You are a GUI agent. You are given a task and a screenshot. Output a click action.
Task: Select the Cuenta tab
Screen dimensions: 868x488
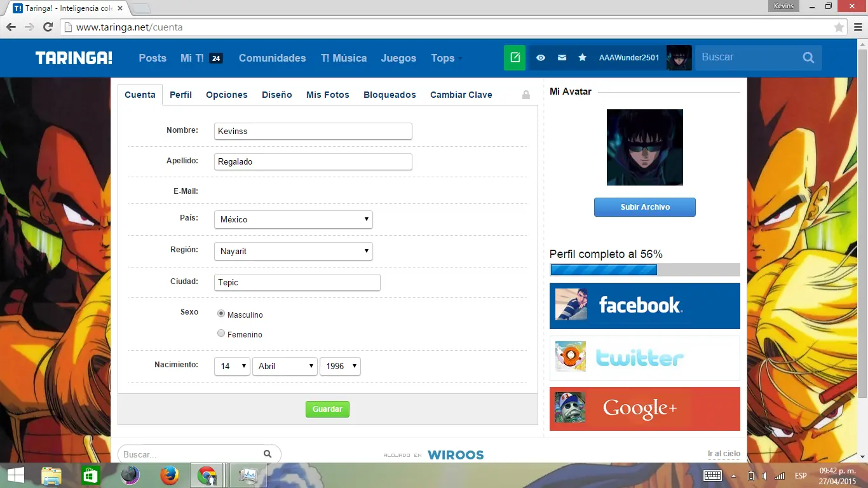[140, 95]
